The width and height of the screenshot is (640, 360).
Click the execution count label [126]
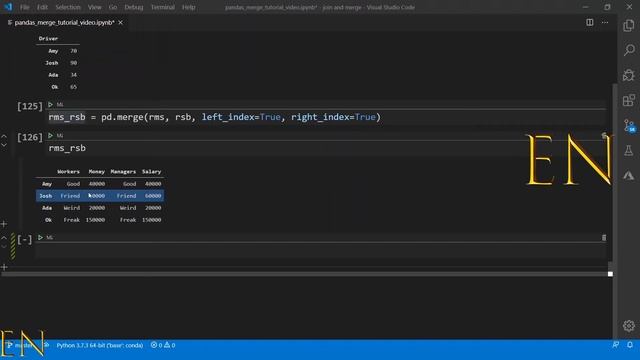(30, 137)
